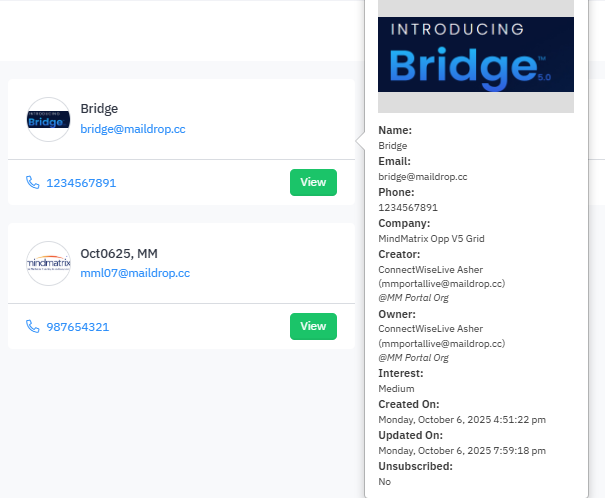Click the phone icon beside 1234567891
This screenshot has width=605, height=498.
pyautogui.click(x=33, y=183)
